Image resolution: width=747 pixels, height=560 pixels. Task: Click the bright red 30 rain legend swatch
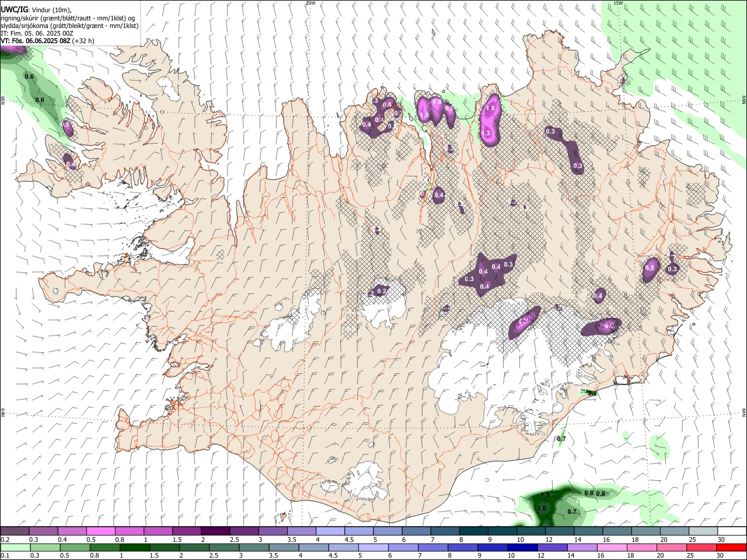[731, 547]
